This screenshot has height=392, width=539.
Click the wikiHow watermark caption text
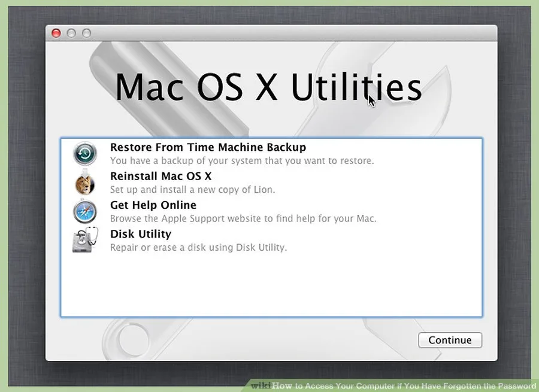393,386
